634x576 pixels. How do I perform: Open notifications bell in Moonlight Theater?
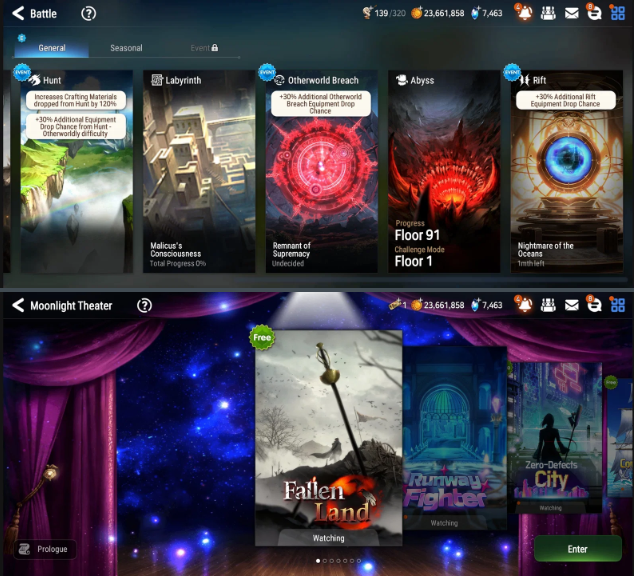point(524,304)
